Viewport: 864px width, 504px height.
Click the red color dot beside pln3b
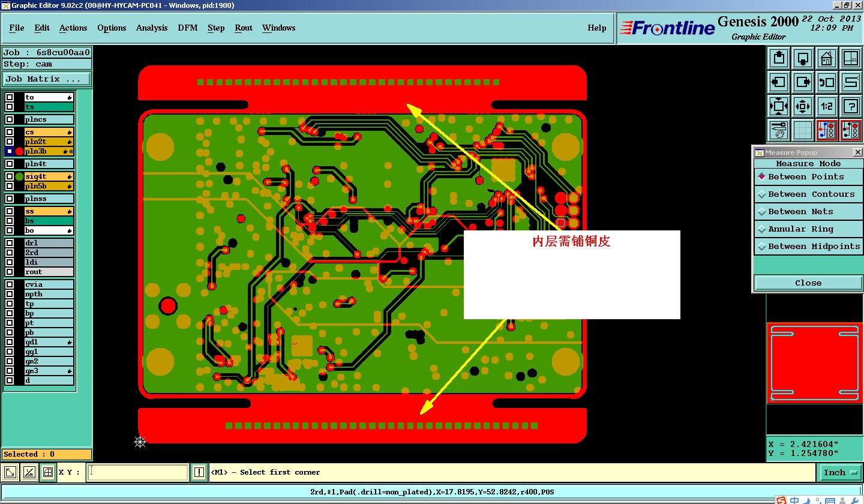19,152
